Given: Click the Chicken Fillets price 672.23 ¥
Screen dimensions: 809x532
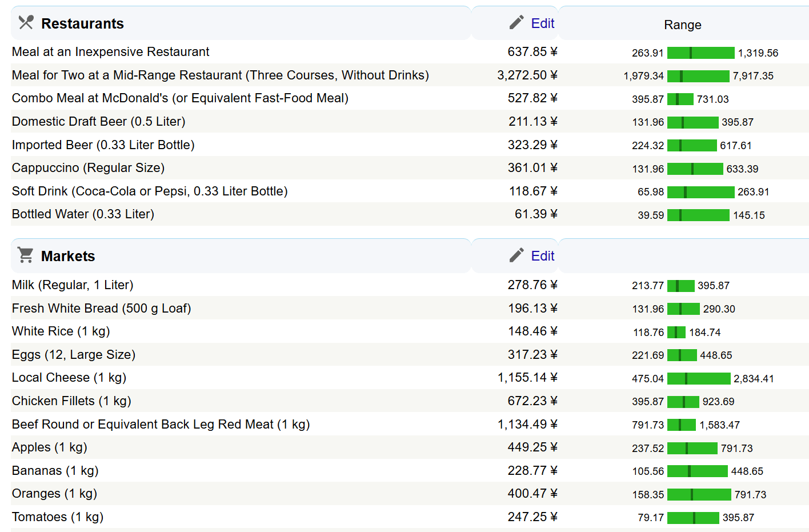Looking at the screenshot, I should (532, 401).
